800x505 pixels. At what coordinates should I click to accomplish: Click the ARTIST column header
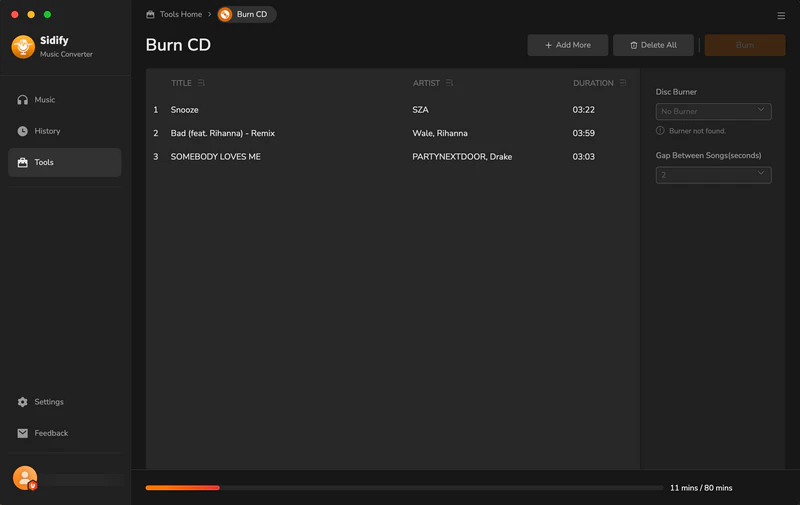pyautogui.click(x=426, y=83)
